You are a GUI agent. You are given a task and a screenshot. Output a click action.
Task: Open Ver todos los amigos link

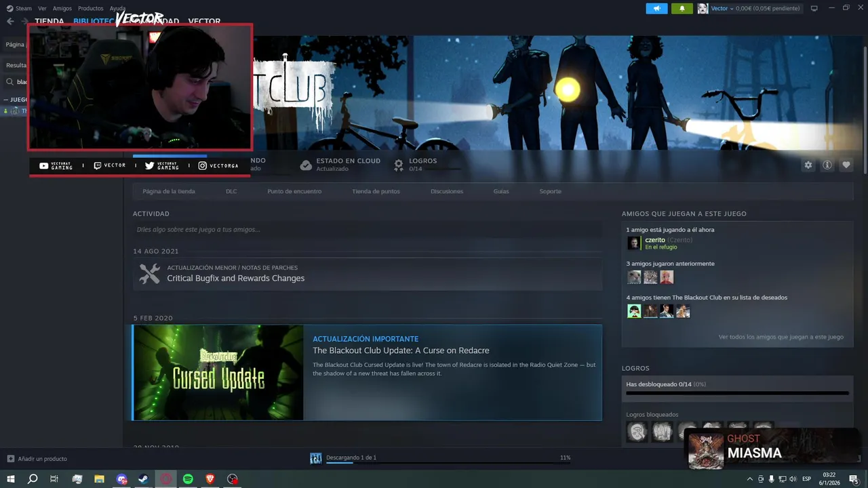point(781,337)
